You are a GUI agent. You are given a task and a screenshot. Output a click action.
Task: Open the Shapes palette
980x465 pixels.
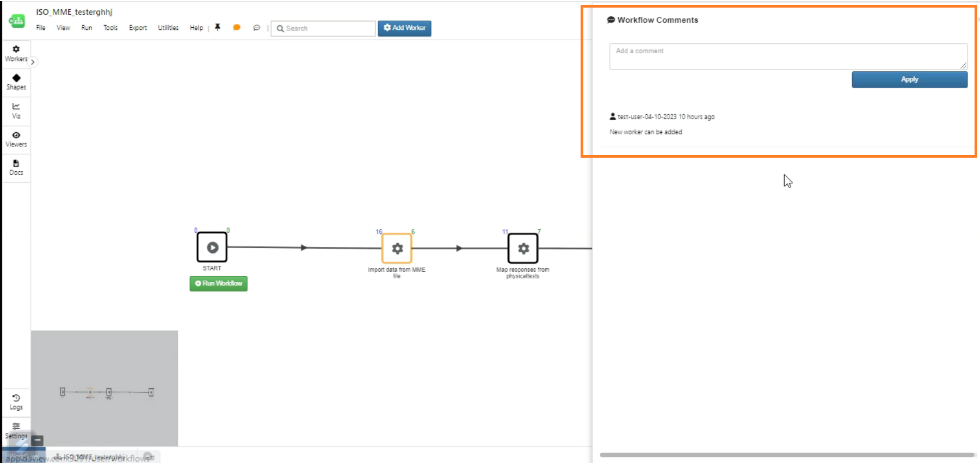(x=16, y=82)
